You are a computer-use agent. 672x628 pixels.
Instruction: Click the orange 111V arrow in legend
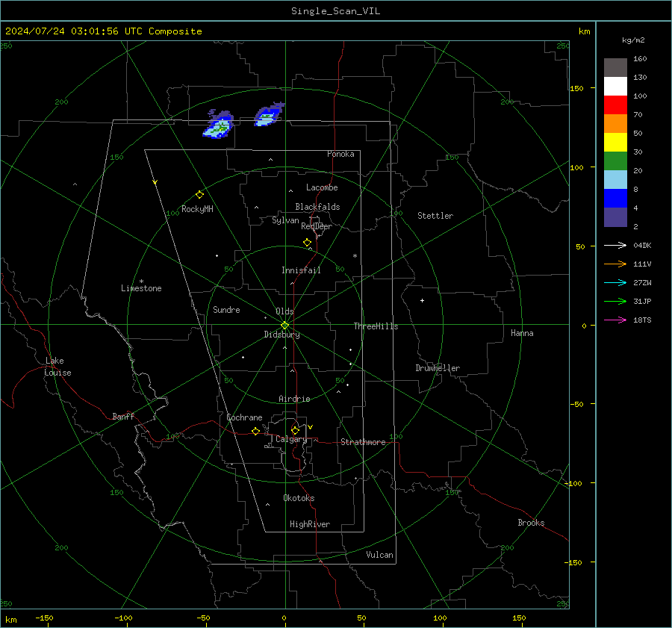(615, 264)
